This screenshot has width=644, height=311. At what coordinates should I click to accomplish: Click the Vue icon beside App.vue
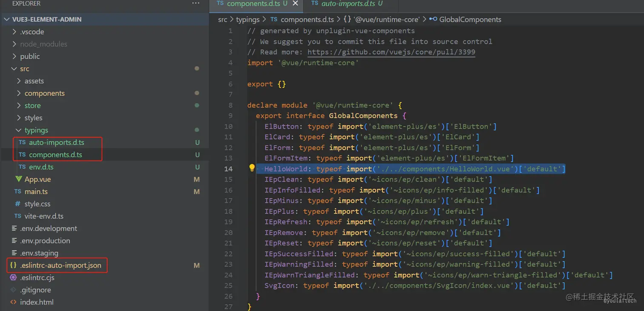pos(19,179)
